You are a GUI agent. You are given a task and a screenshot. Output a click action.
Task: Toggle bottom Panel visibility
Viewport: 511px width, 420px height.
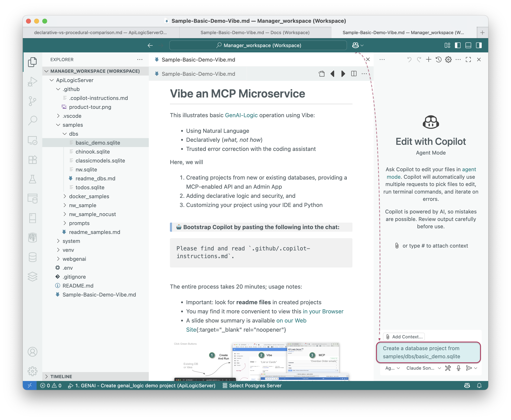click(468, 45)
